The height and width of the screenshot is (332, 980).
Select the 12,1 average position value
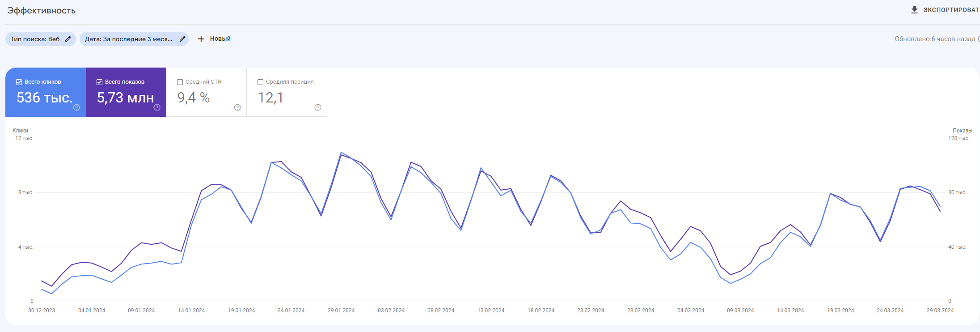pos(270,98)
